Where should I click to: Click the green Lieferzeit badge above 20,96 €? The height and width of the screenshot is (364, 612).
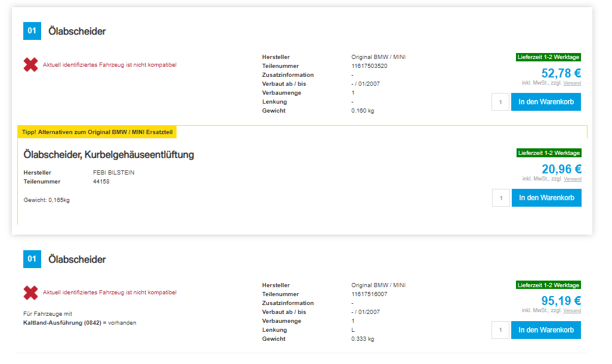click(548, 153)
